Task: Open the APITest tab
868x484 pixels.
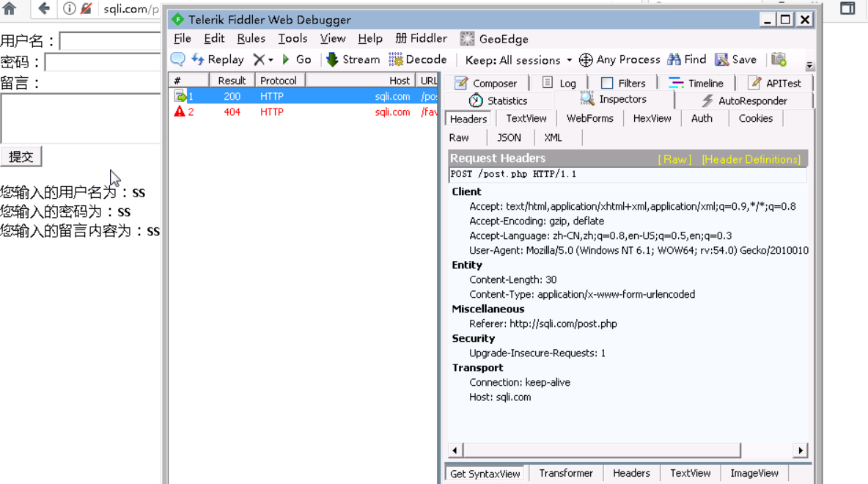Action: coord(774,83)
